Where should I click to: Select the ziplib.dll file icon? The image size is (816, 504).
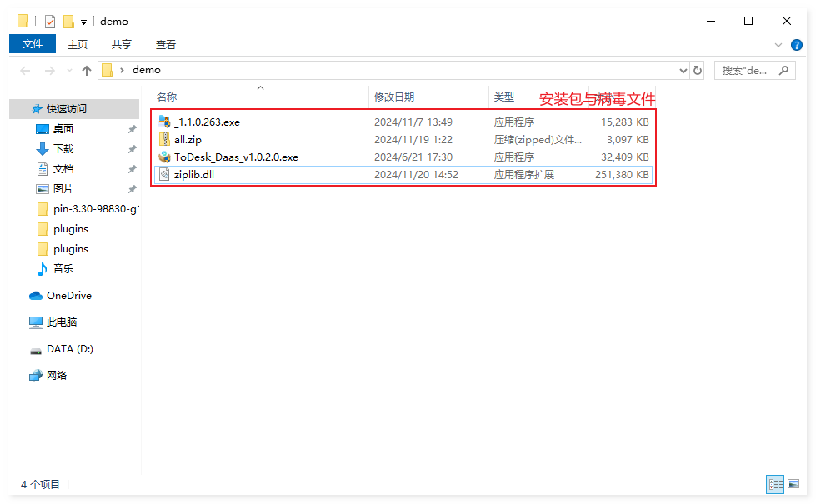[x=164, y=174]
